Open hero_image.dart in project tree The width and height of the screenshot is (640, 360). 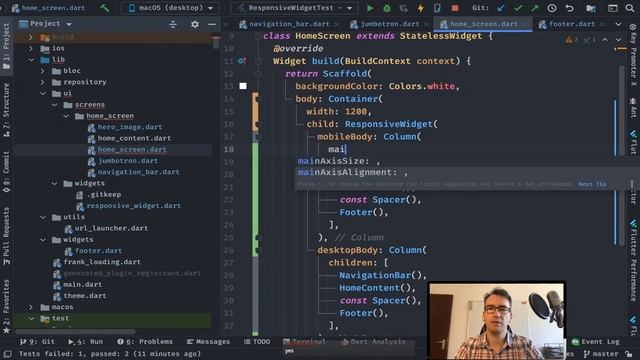click(x=129, y=127)
